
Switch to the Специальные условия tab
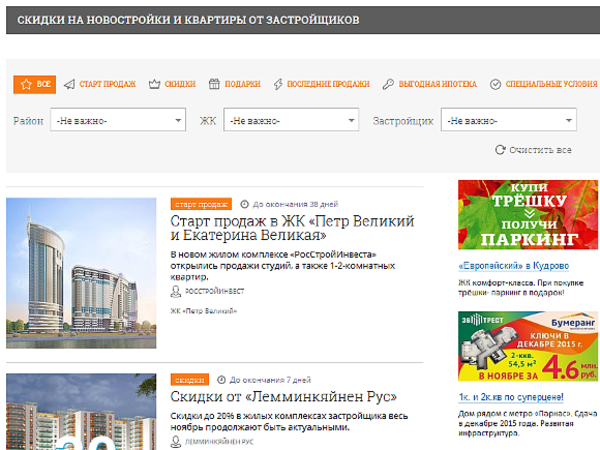point(543,84)
